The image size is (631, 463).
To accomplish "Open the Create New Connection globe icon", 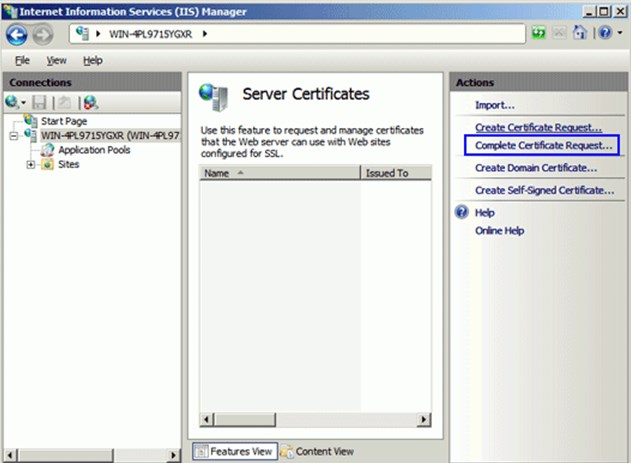I will tap(12, 102).
